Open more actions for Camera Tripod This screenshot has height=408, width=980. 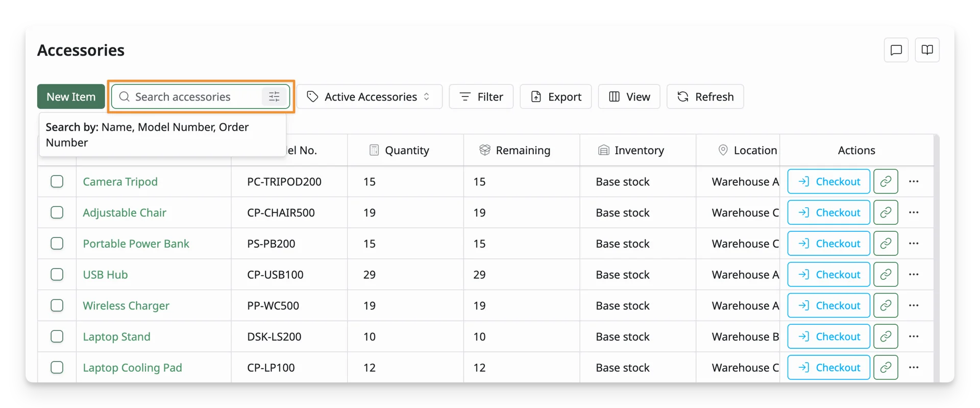click(x=914, y=181)
